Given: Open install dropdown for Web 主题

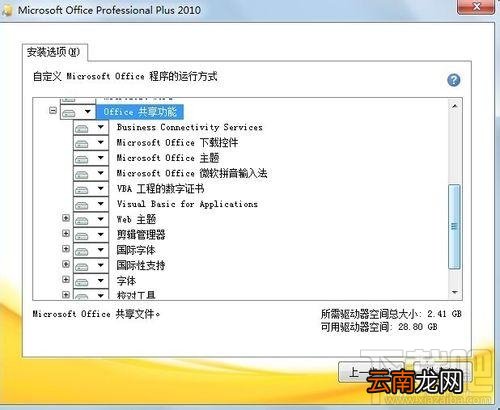Looking at the screenshot, I should 91,219.
